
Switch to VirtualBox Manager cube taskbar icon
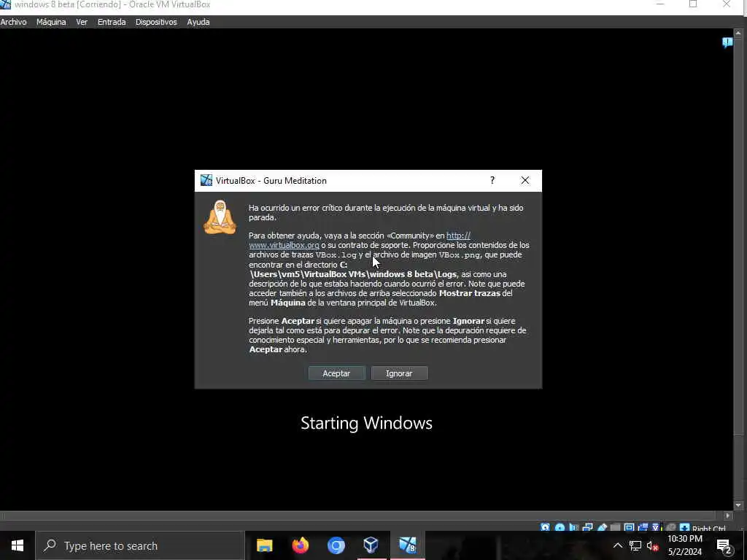click(x=371, y=545)
